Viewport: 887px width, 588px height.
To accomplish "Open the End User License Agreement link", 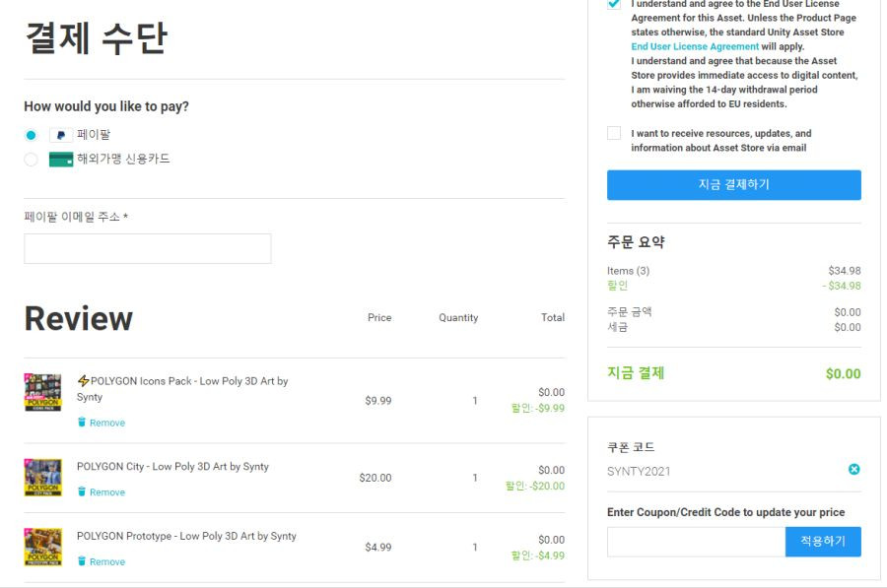I will coord(695,46).
